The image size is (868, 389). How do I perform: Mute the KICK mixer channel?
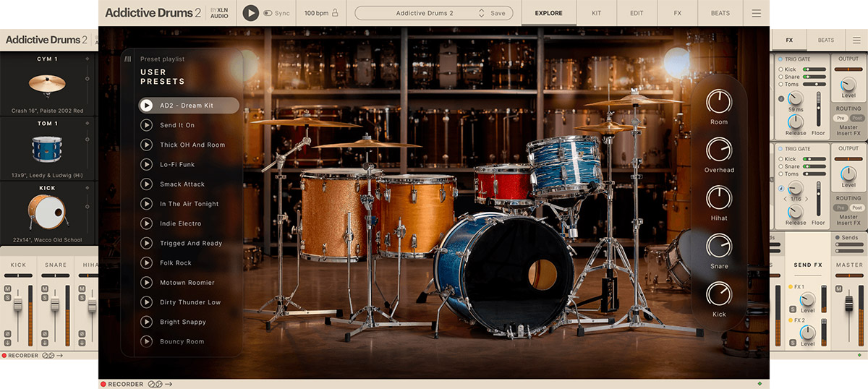coord(7,288)
